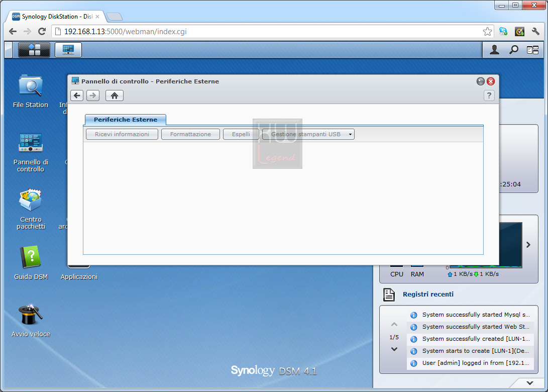The image size is (548, 392).
Task: Click the browser back arrow
Action: click(x=13, y=32)
